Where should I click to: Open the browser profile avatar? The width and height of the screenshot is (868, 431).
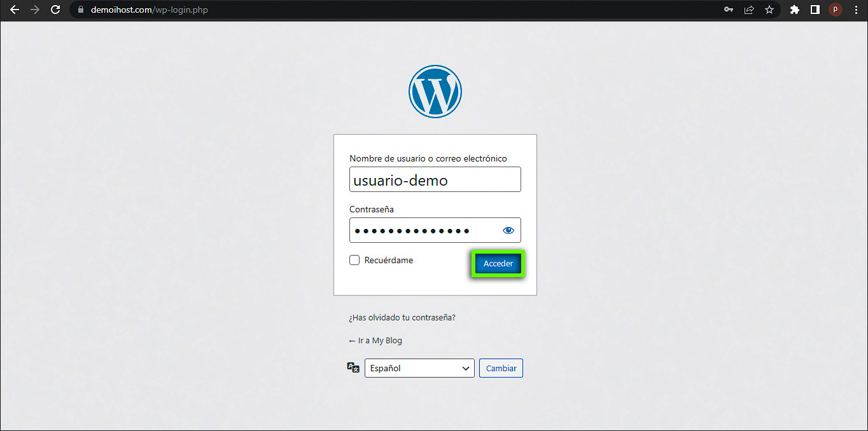click(x=835, y=10)
